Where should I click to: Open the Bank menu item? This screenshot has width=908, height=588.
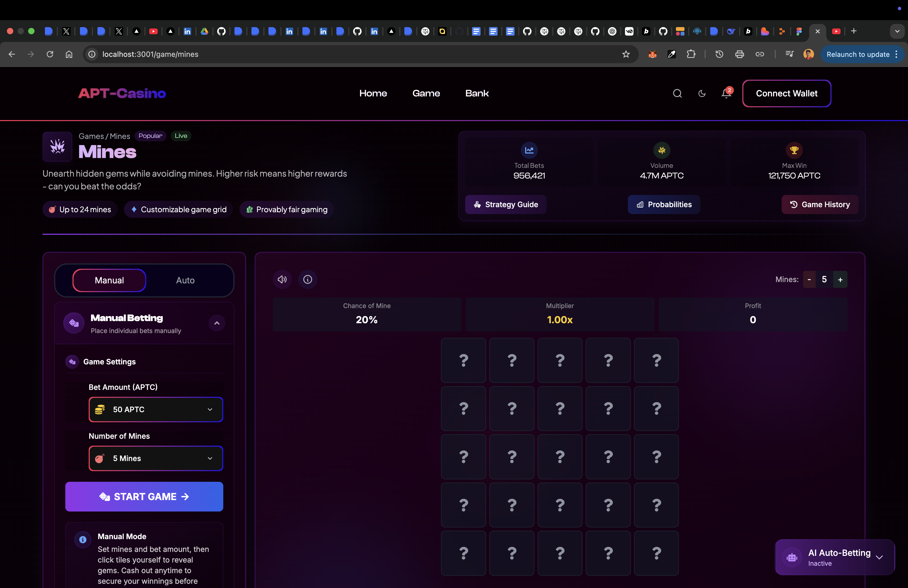tap(477, 93)
